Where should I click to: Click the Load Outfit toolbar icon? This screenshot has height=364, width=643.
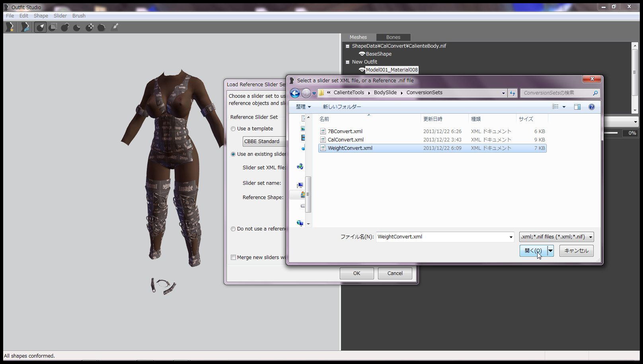click(x=25, y=27)
